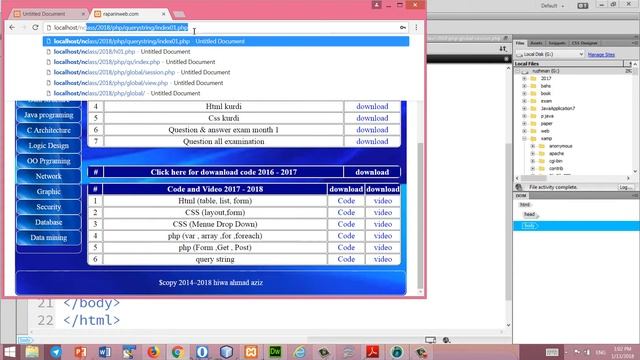
Task: Select the web folder in Files
Action: [x=545, y=131]
